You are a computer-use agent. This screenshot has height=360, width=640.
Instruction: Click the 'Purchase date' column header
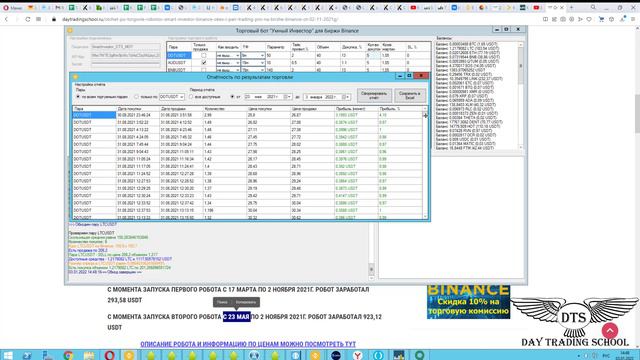[x=138, y=109]
